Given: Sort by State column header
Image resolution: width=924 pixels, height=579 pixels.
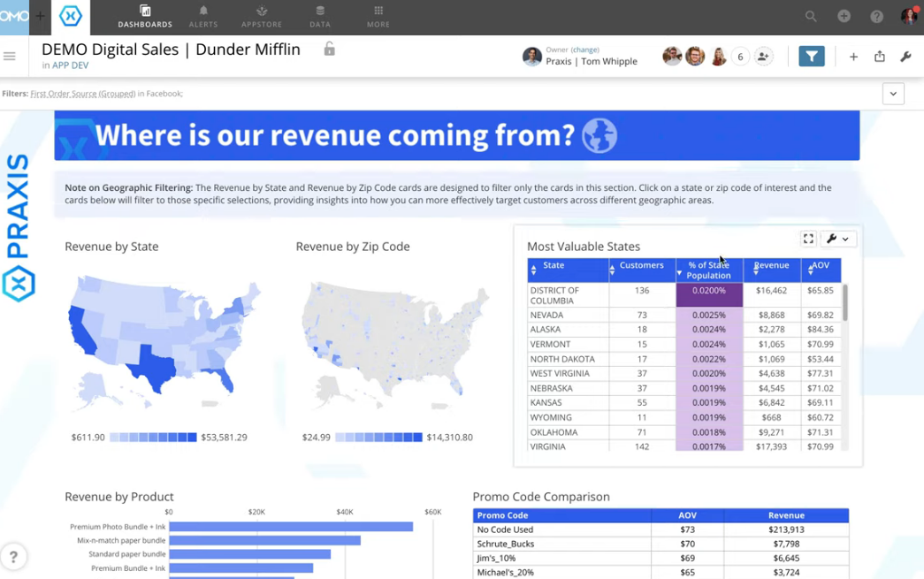Looking at the screenshot, I should click(x=568, y=270).
